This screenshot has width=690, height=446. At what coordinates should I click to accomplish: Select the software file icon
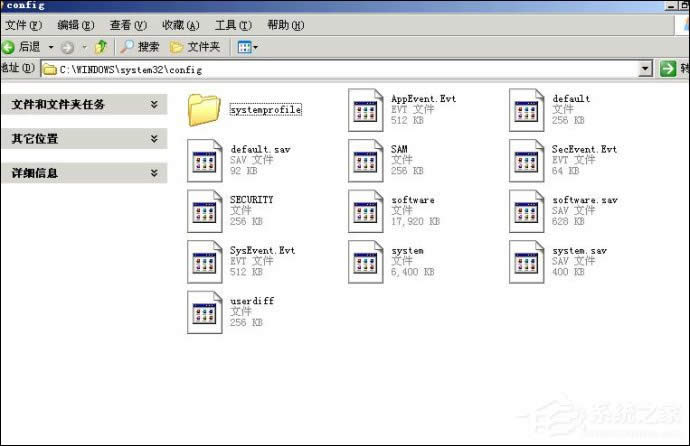365,211
